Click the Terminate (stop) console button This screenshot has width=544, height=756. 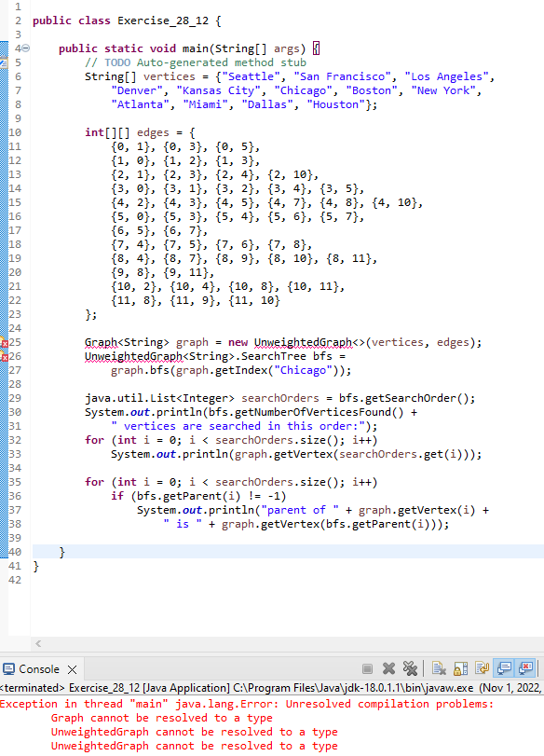(367, 668)
